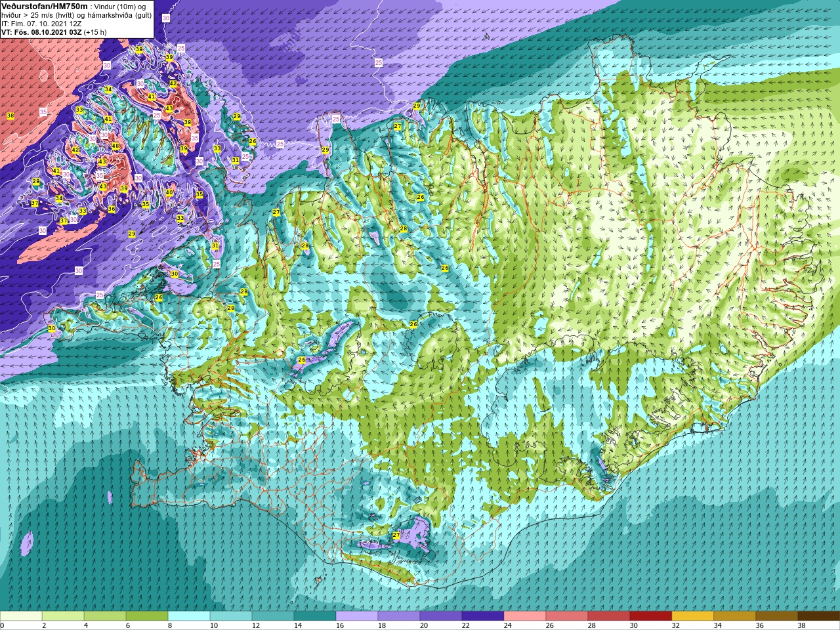Click the yellow gust label 40
This screenshot has width=840, height=630.
click(x=169, y=192)
